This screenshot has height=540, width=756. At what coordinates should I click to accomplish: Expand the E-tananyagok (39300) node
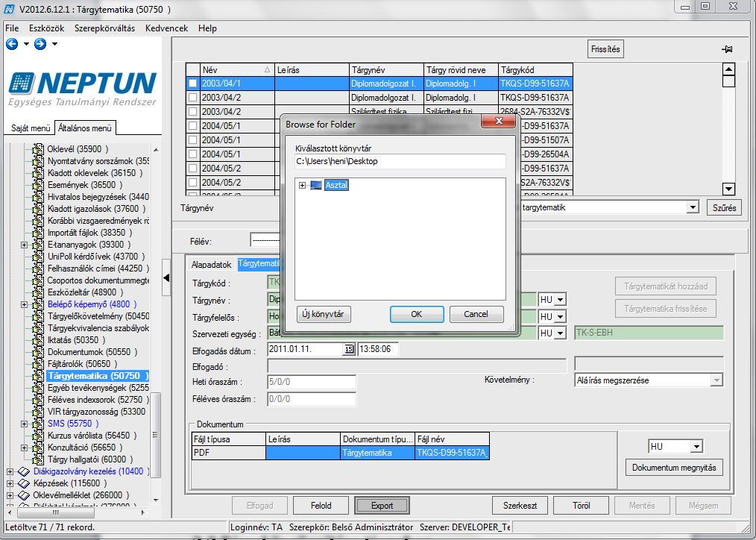point(24,245)
